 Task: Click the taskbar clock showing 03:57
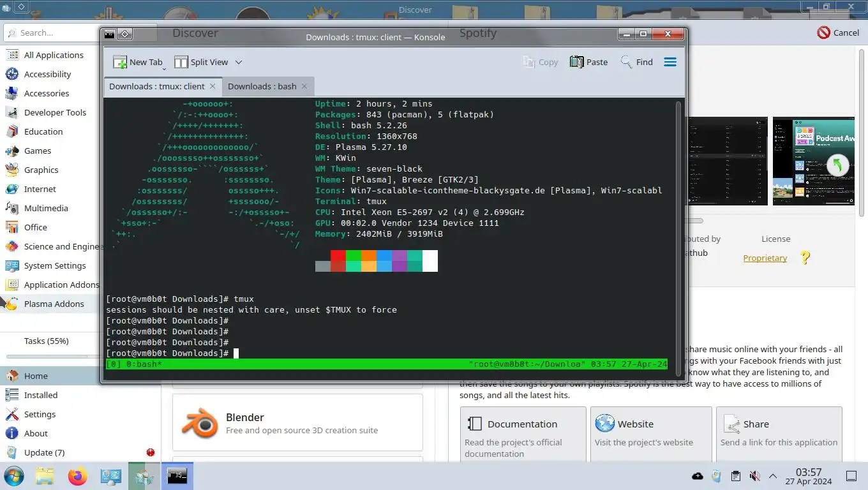(809, 476)
